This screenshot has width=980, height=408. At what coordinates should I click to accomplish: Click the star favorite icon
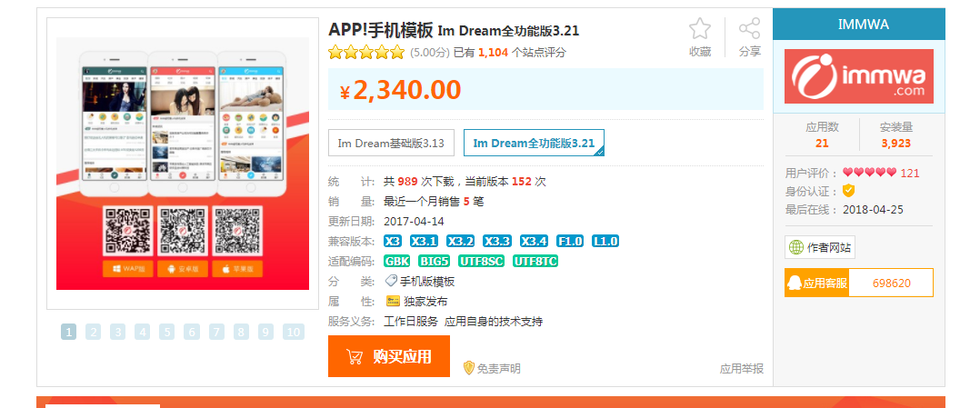click(x=700, y=29)
